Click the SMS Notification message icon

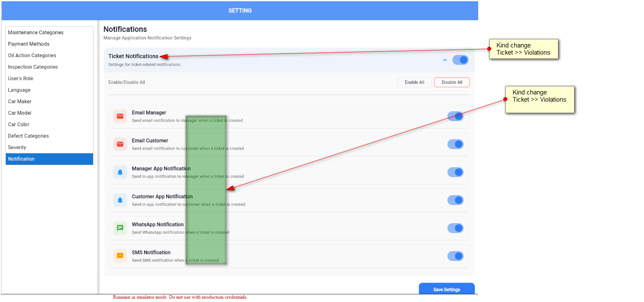(x=120, y=256)
